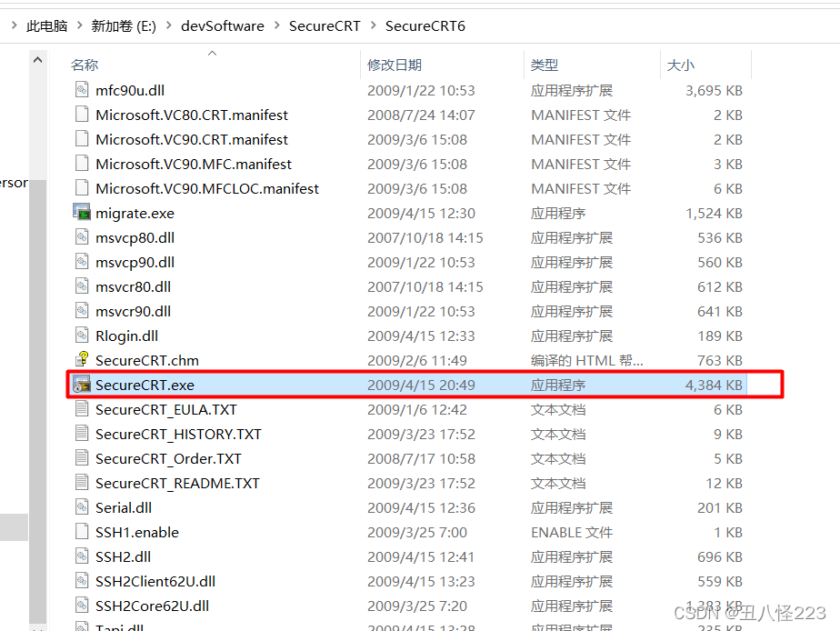Click the Serial.dll file icon

tap(82, 506)
